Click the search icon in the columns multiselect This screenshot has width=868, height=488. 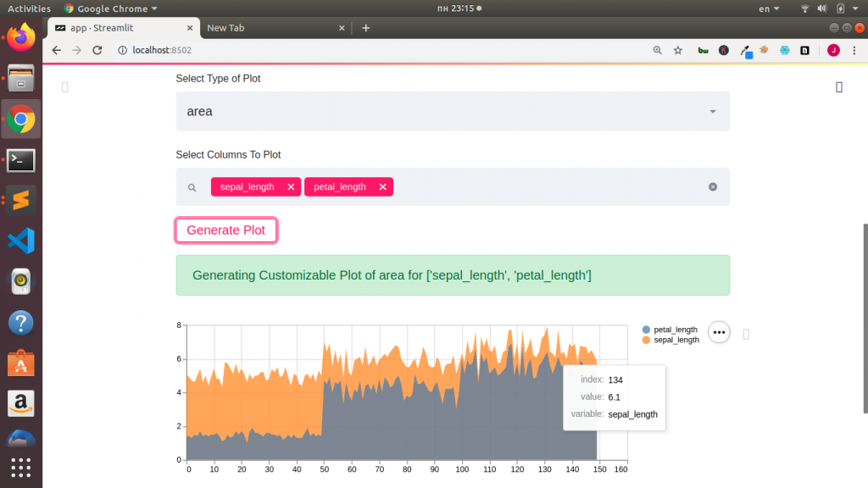191,186
